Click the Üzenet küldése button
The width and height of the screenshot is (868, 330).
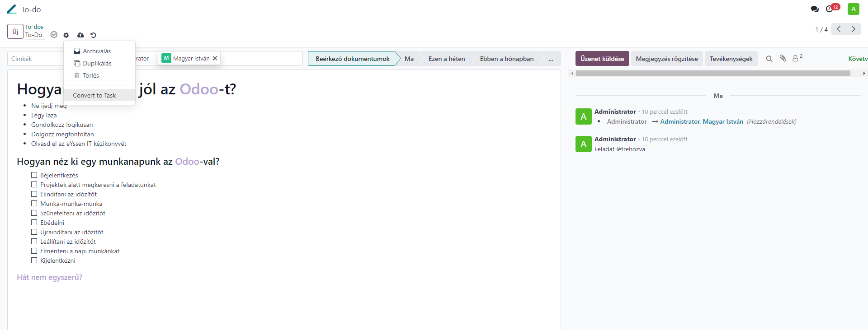602,59
